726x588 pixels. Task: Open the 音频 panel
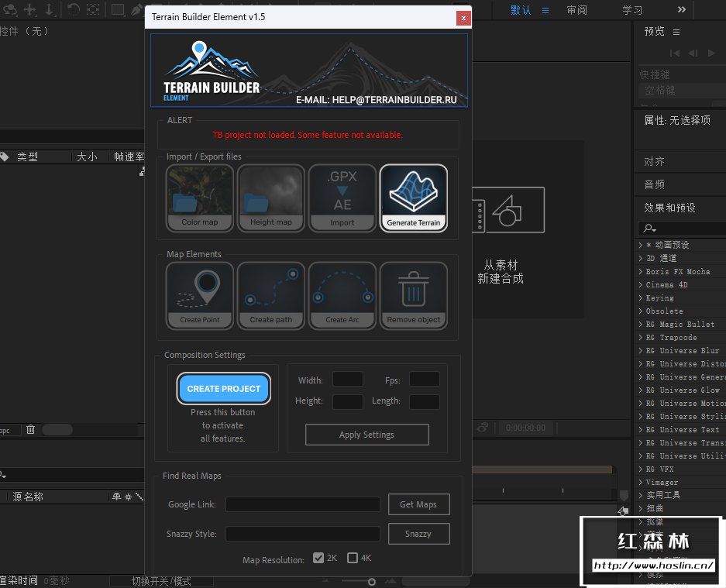point(654,184)
